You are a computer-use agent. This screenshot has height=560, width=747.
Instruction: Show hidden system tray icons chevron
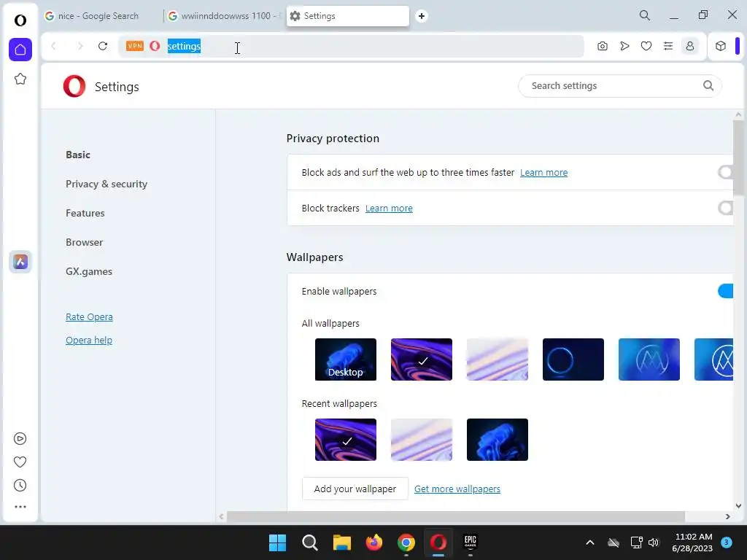(x=589, y=542)
